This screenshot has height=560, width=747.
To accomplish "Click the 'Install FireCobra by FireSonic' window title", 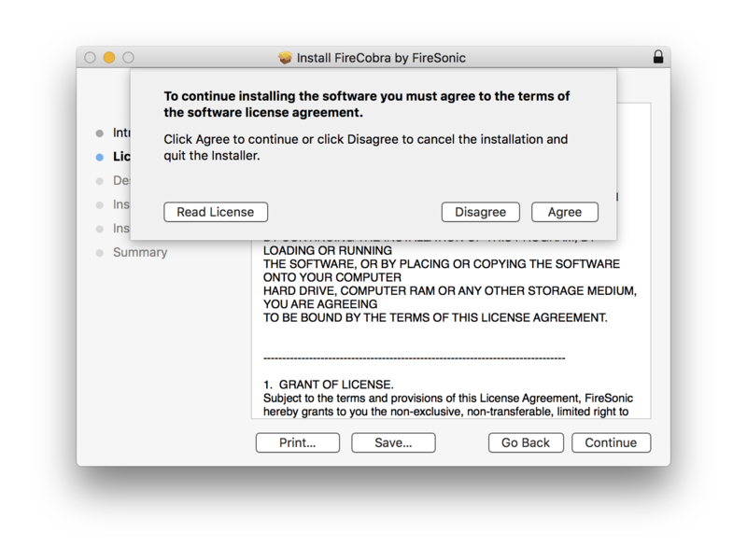I will pos(381,58).
